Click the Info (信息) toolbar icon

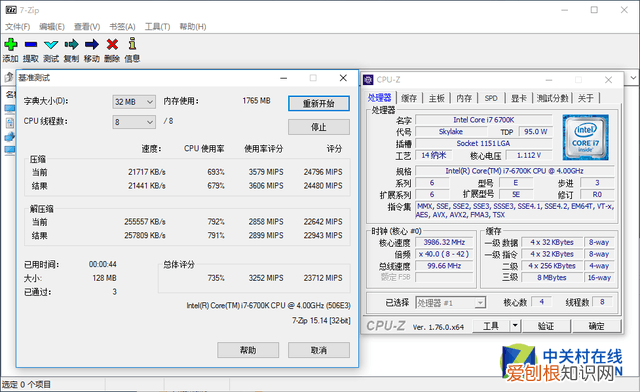[x=132, y=44]
